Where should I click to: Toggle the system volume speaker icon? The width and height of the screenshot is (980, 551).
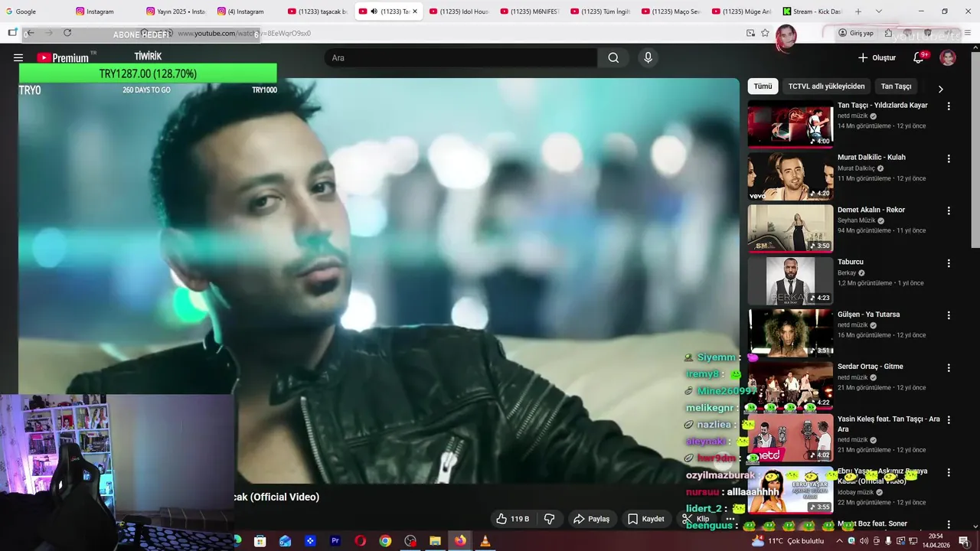click(864, 540)
